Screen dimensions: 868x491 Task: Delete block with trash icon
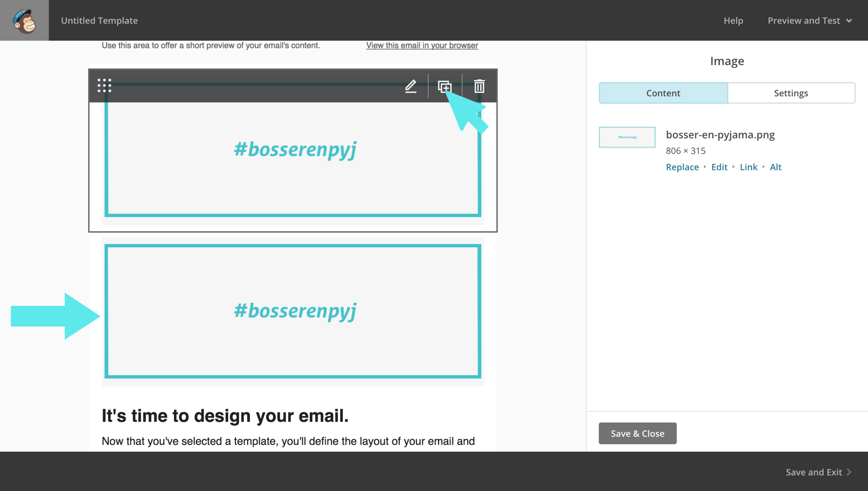(479, 86)
